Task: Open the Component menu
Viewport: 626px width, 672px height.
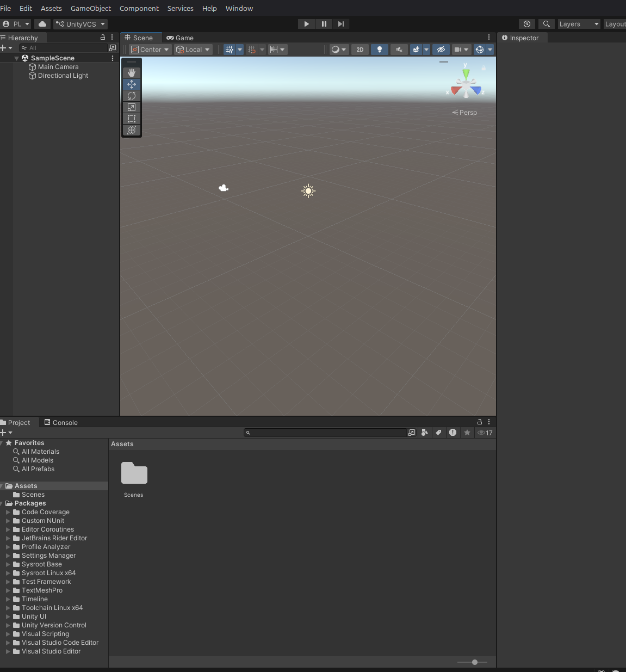Action: [x=139, y=8]
